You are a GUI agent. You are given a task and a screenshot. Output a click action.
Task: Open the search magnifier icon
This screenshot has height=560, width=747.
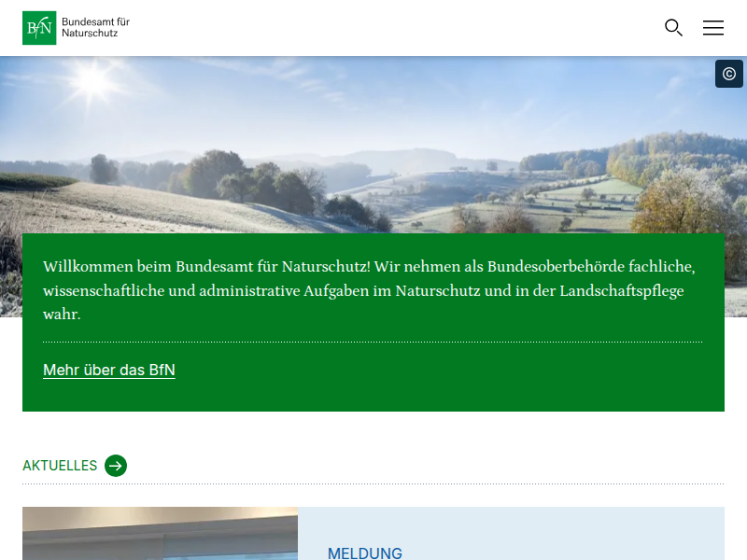pos(673,28)
